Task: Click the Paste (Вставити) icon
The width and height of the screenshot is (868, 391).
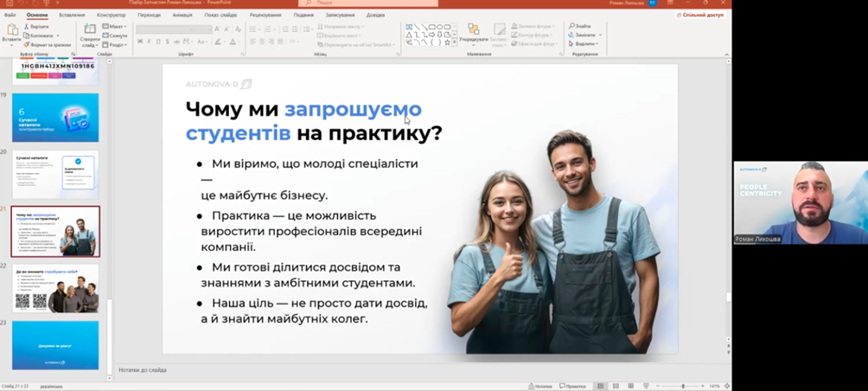Action: pyautogui.click(x=11, y=32)
